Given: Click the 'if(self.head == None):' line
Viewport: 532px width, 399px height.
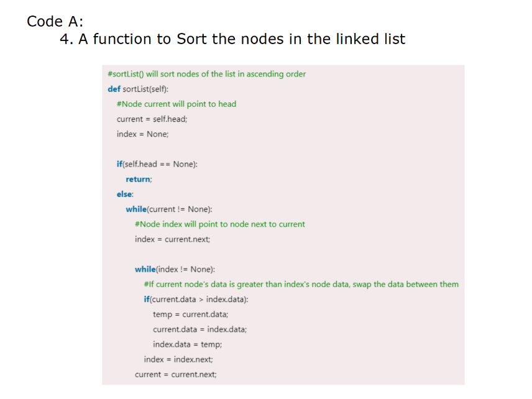Looking at the screenshot, I should click(x=157, y=164).
